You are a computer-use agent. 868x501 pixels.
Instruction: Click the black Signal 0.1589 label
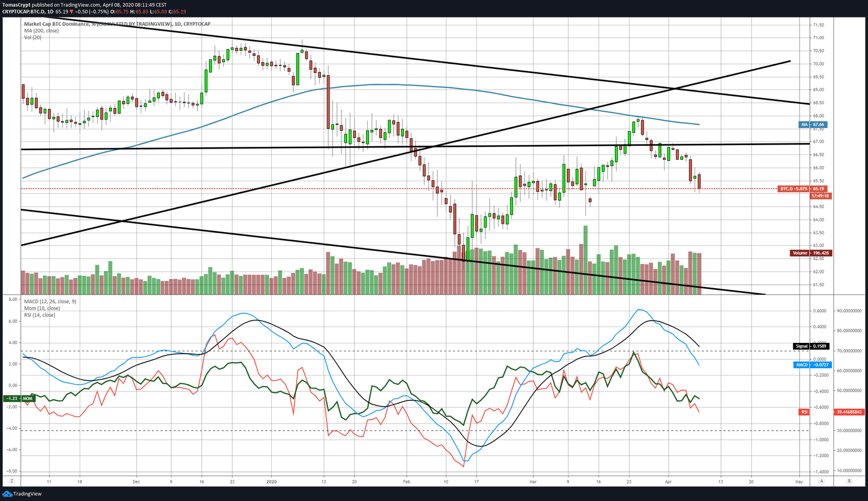click(x=810, y=346)
